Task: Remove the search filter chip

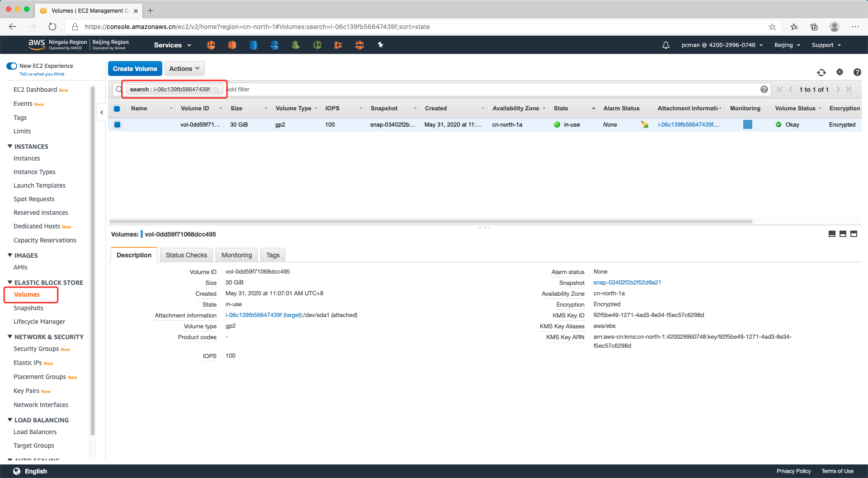Action: pos(216,90)
